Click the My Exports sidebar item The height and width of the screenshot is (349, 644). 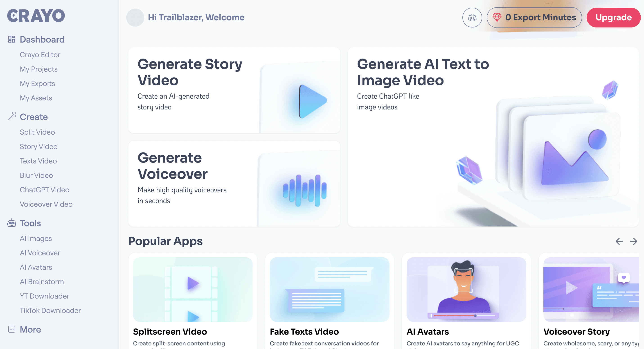(37, 83)
